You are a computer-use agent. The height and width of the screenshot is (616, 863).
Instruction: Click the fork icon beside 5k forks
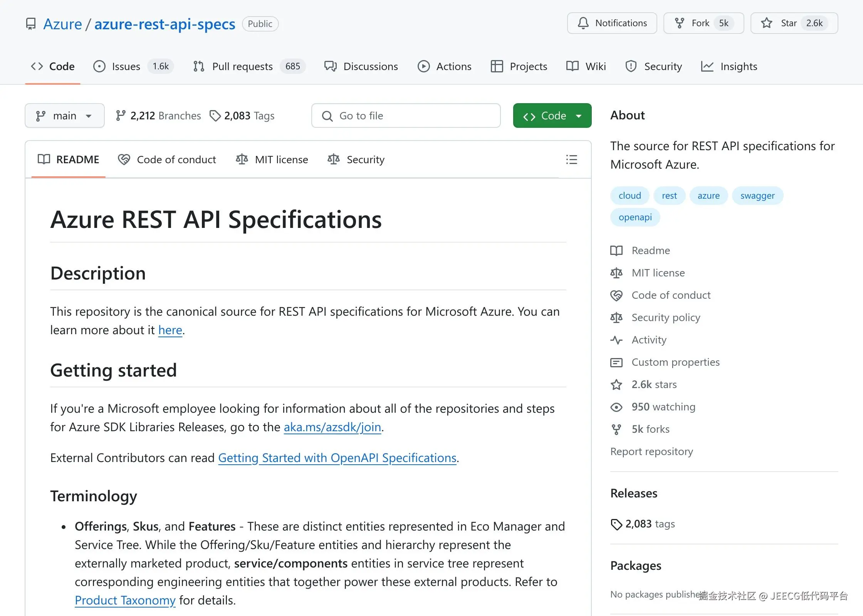616,429
